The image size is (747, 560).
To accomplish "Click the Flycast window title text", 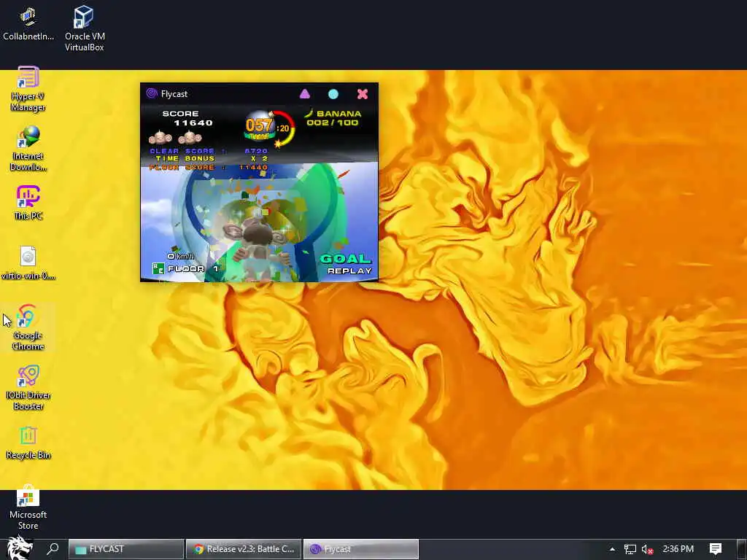I will 174,94.
